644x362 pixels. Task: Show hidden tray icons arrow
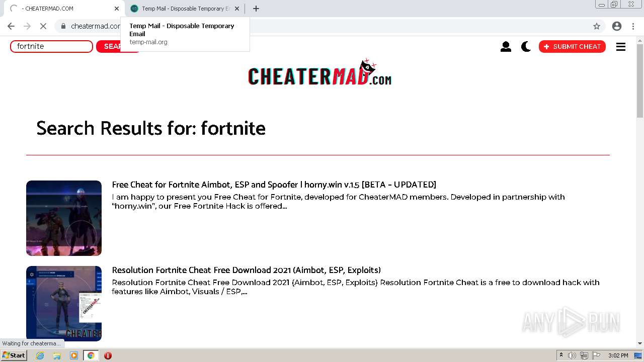pyautogui.click(x=561, y=355)
